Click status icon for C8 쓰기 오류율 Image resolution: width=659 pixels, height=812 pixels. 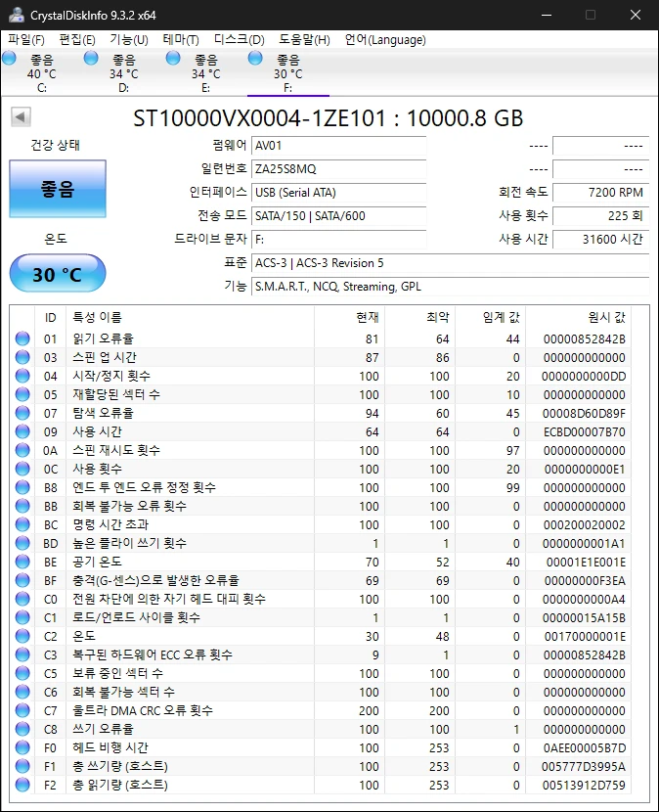coord(22,729)
